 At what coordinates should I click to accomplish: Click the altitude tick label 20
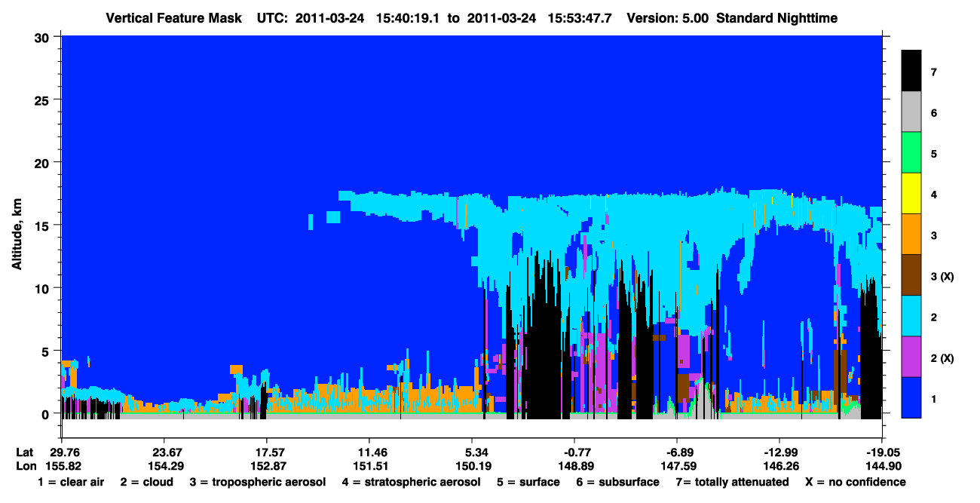coord(44,162)
